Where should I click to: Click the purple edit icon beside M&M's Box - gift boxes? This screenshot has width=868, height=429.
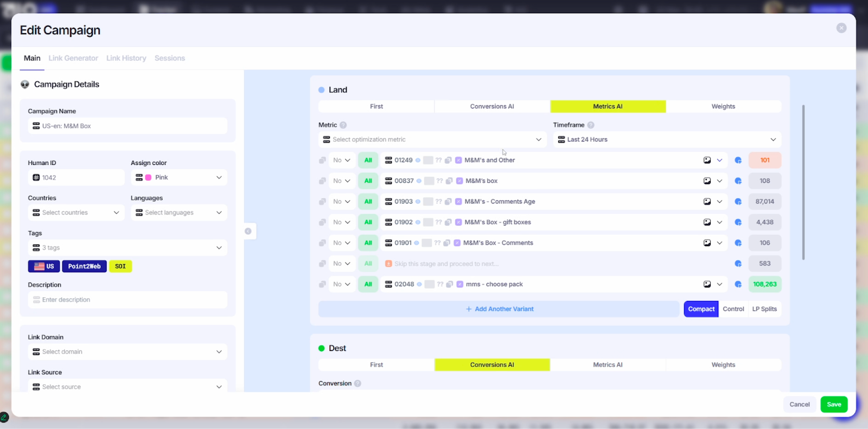click(459, 222)
